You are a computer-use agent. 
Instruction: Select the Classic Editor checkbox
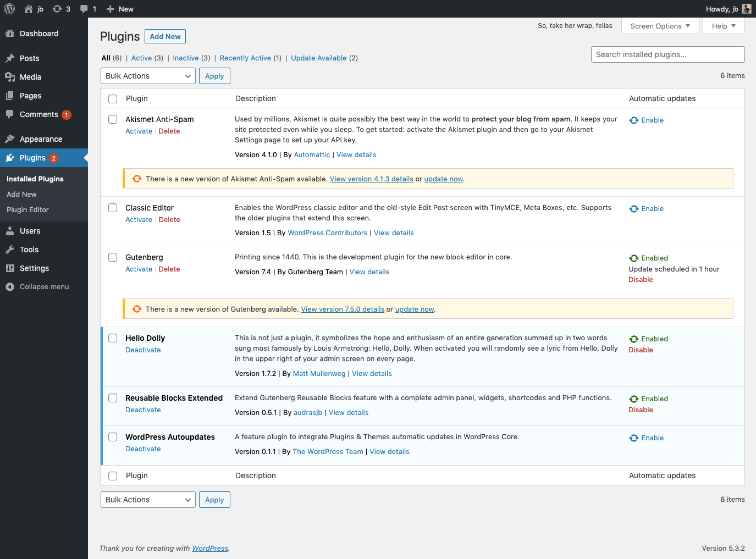[113, 208]
